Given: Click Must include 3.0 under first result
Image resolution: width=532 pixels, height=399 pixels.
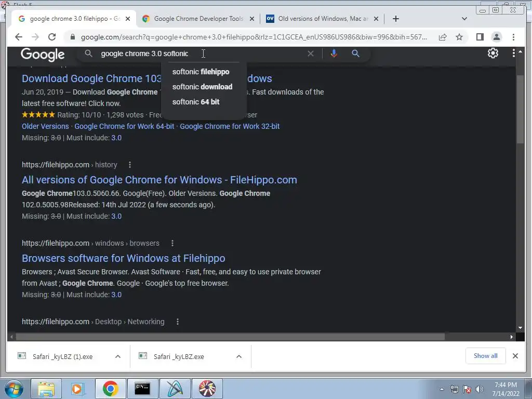Looking at the screenshot, I should [x=116, y=138].
